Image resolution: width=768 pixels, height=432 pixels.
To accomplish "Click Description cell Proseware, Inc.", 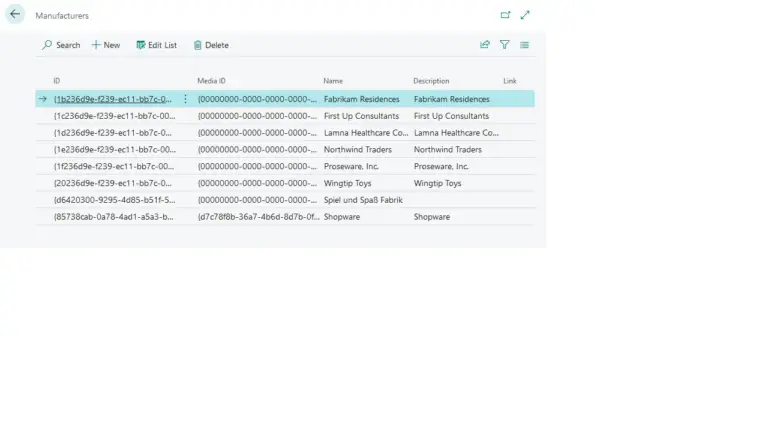I will pos(441,167).
